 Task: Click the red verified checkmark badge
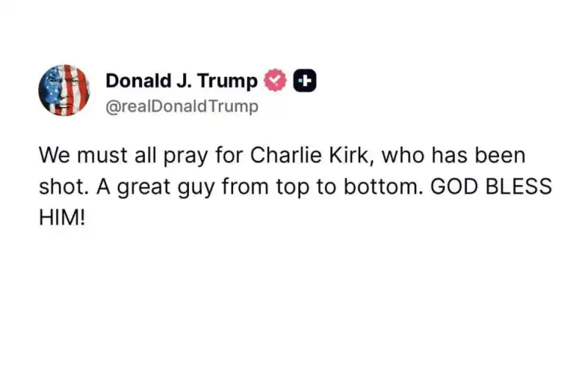click(275, 81)
